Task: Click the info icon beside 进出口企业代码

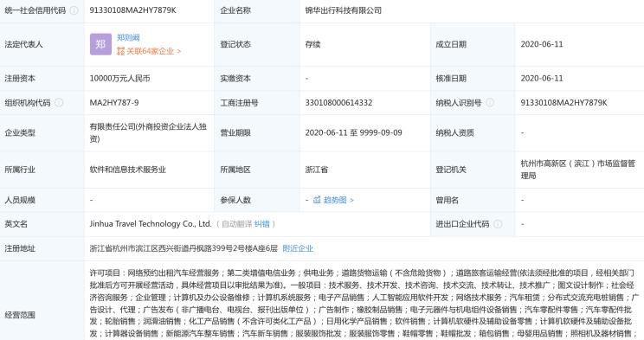Action: click(x=498, y=224)
